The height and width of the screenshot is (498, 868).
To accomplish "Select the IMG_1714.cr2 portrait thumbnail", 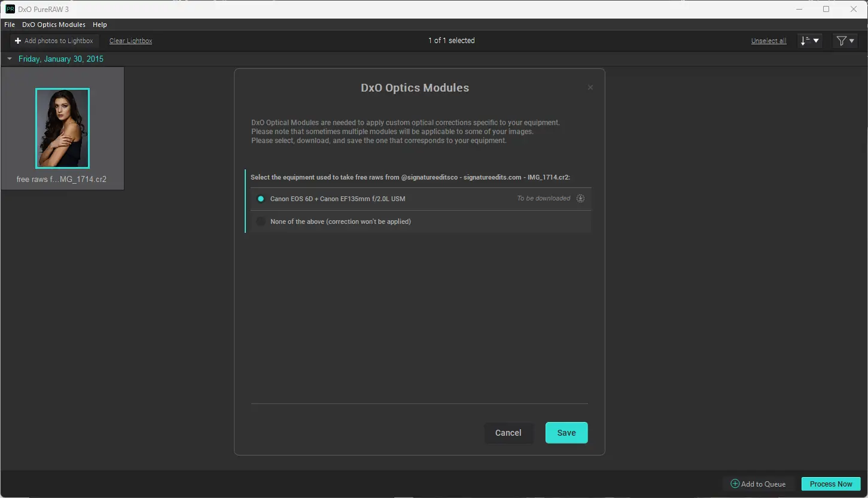I will pyautogui.click(x=62, y=128).
